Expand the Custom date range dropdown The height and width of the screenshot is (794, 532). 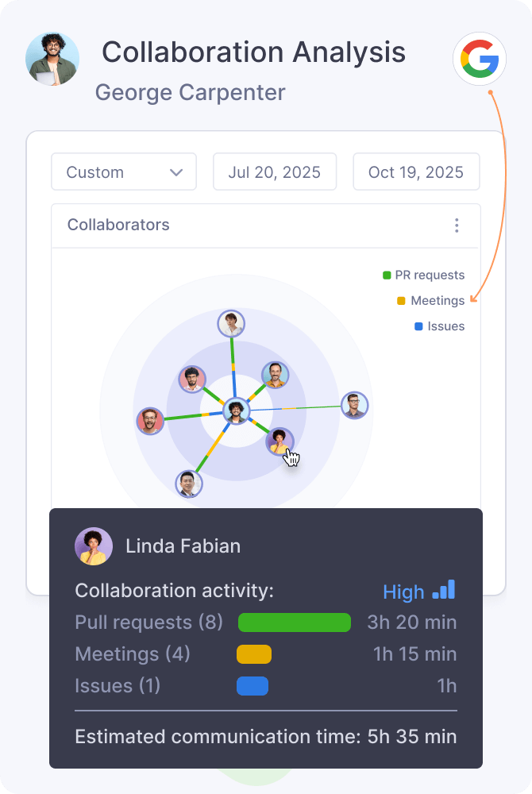click(x=124, y=172)
